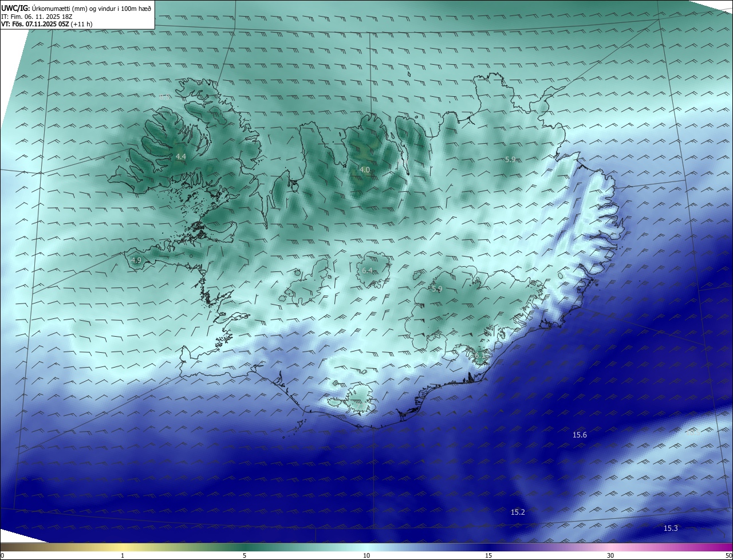Image resolution: width=733 pixels, height=560 pixels.
Task: Click the "VT: Fös. 07.11.2025 05Z (+11 h)" line
Action: pyautogui.click(x=47, y=24)
